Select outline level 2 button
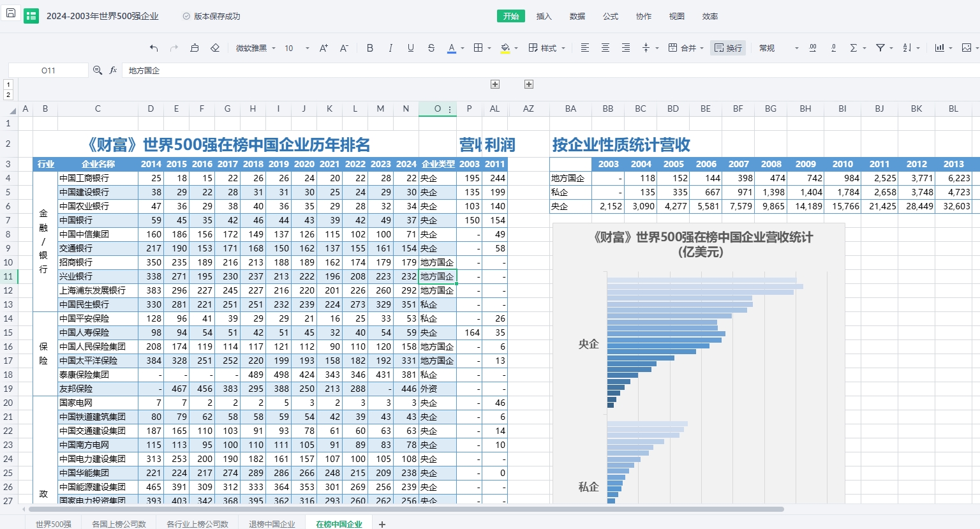 8,95
